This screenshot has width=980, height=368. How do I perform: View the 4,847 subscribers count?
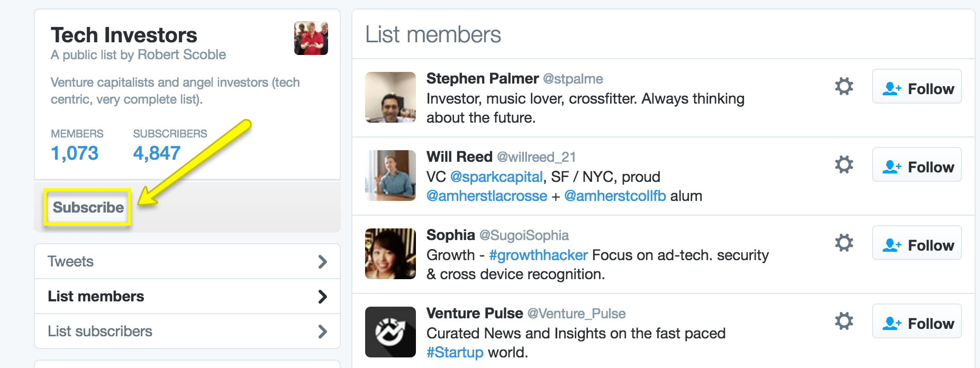(x=157, y=153)
